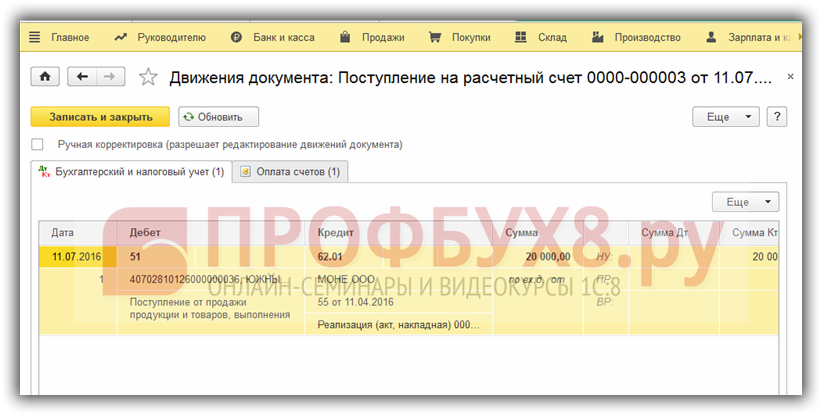The width and height of the screenshot is (822, 415).
Task: Open the Покупки section with cart icon
Action: coord(459,37)
